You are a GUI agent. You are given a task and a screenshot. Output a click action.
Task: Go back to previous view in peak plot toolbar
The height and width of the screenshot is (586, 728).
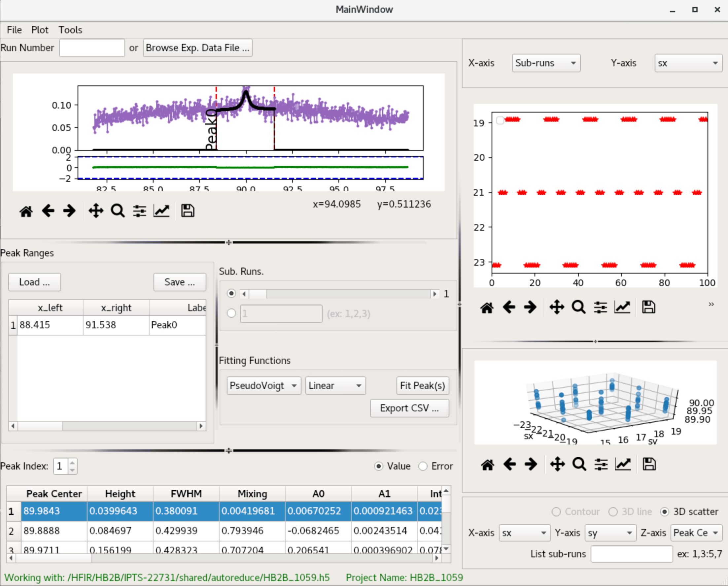pos(48,211)
